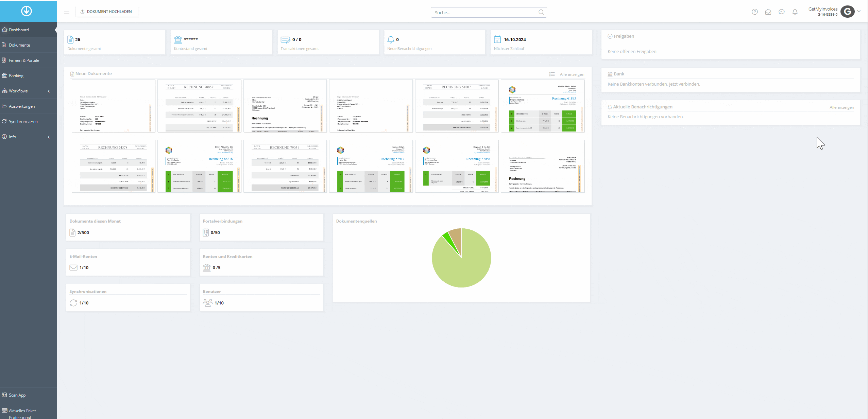
Task: Click the Dashboard sidebar item
Action: [29, 30]
